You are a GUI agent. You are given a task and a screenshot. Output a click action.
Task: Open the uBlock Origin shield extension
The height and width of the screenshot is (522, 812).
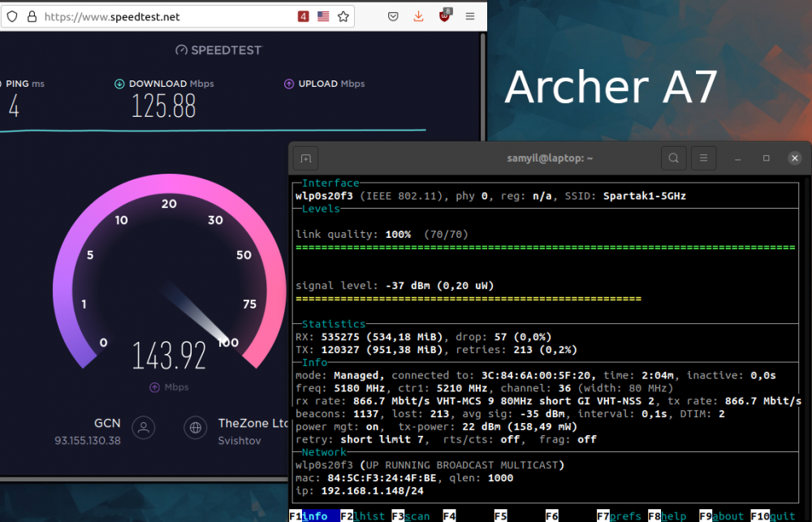tap(445, 16)
